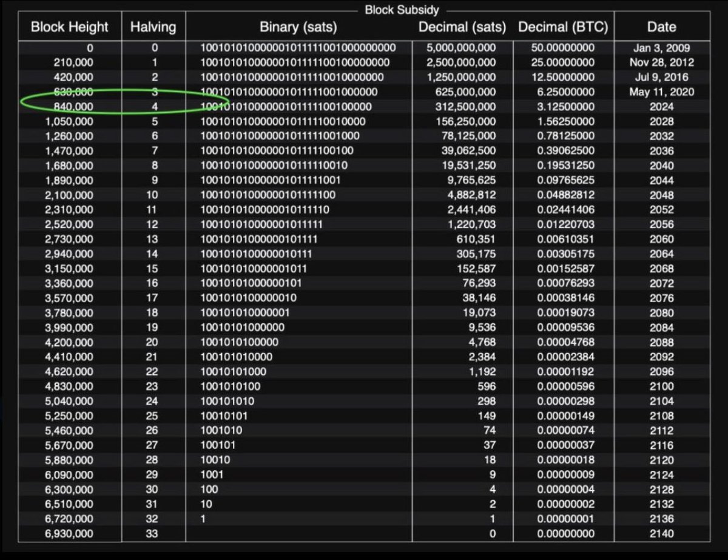Image resolution: width=728 pixels, height=560 pixels.
Task: Click the 2088 date cell
Action: (x=661, y=343)
